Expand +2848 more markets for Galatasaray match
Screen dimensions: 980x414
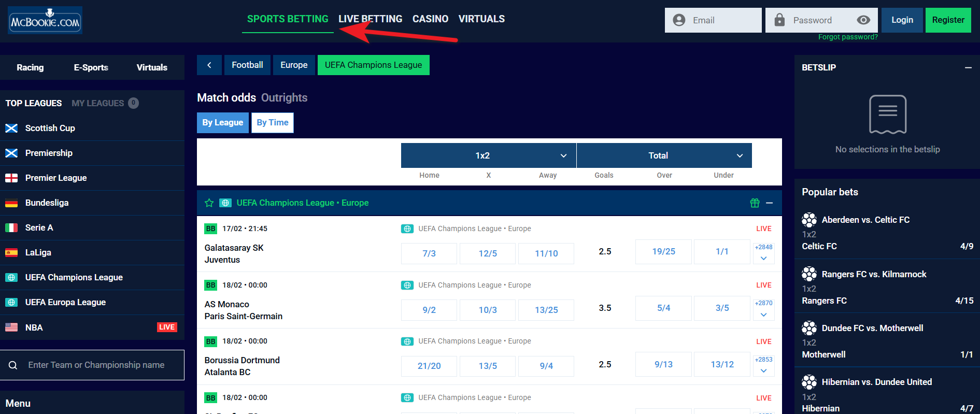[x=763, y=252]
